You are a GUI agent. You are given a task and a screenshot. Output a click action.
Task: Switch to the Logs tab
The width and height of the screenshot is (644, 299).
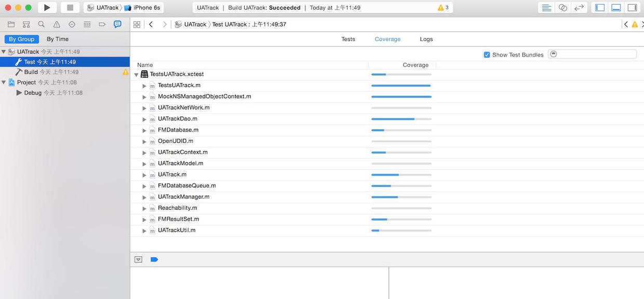[x=426, y=39]
